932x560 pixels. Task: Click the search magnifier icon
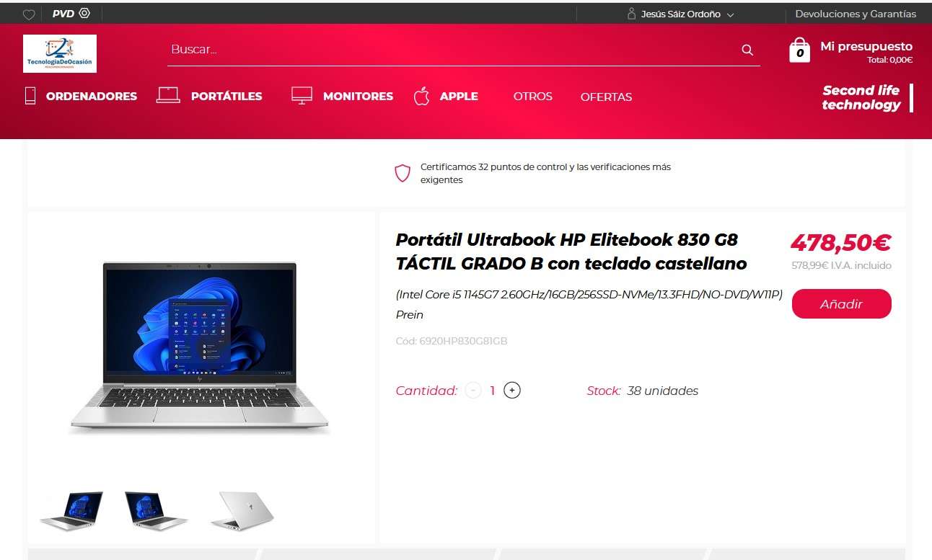click(x=747, y=50)
